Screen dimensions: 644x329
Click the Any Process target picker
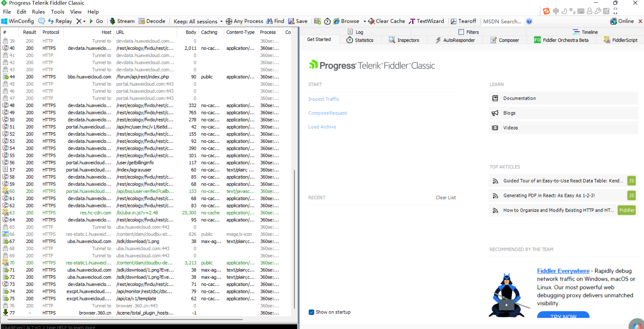[244, 21]
